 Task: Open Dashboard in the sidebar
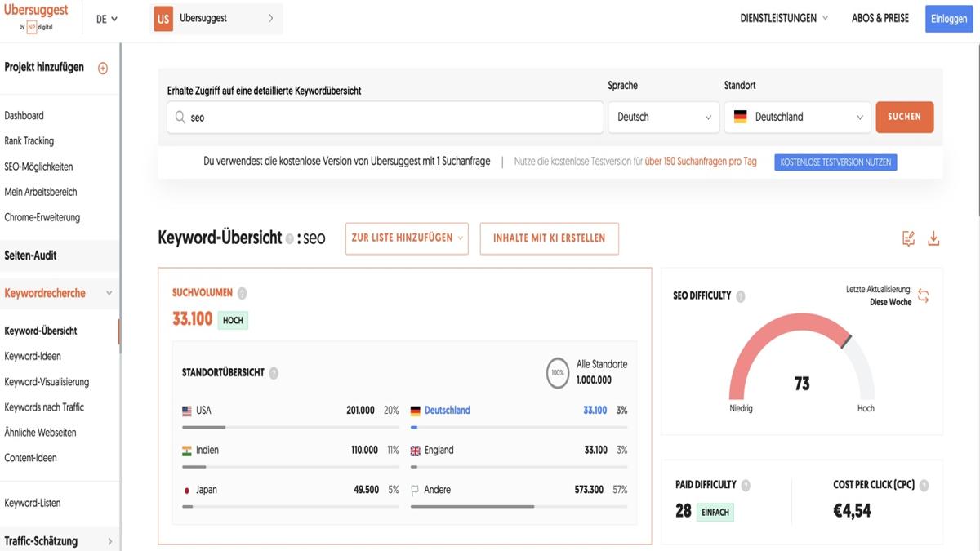tap(24, 116)
